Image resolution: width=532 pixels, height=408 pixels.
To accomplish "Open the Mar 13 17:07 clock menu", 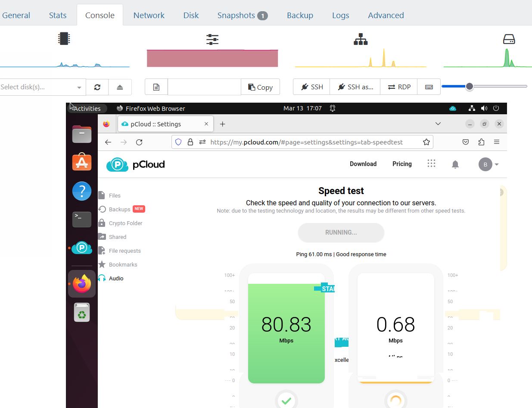I will click(x=302, y=108).
